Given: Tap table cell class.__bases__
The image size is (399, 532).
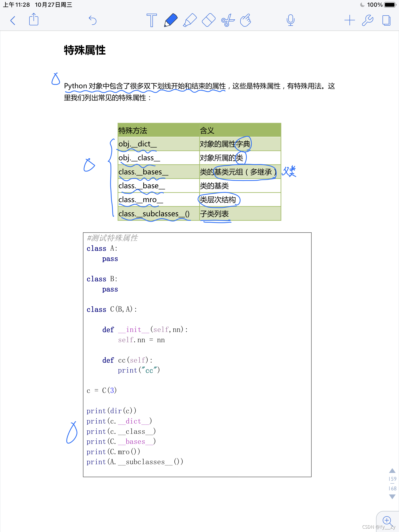Looking at the screenshot, I should click(159, 172).
